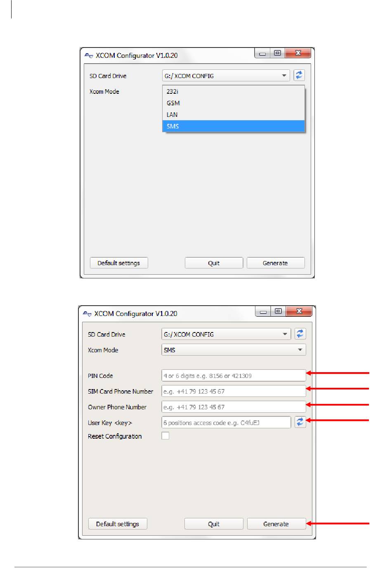Select highlighted SMS mode option
The image size is (392, 577).
point(234,126)
